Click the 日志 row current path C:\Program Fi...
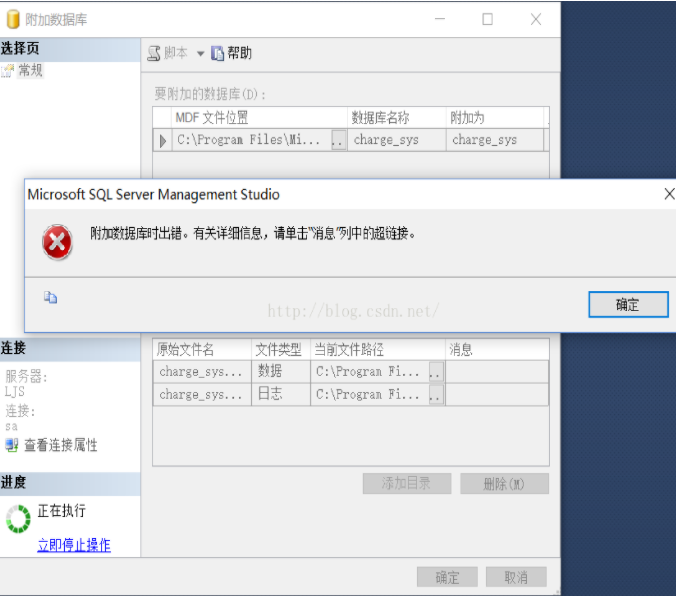 pyautogui.click(x=368, y=394)
